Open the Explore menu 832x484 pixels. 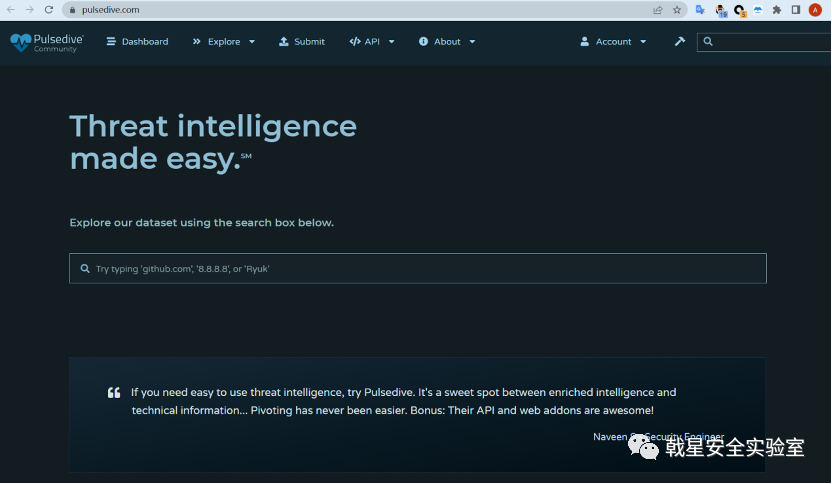coord(223,41)
